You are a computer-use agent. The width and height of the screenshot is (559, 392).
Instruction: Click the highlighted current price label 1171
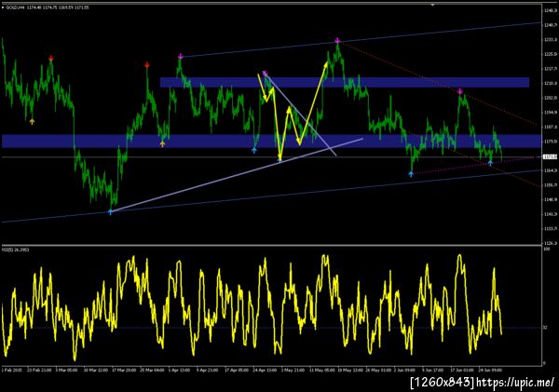pos(548,156)
